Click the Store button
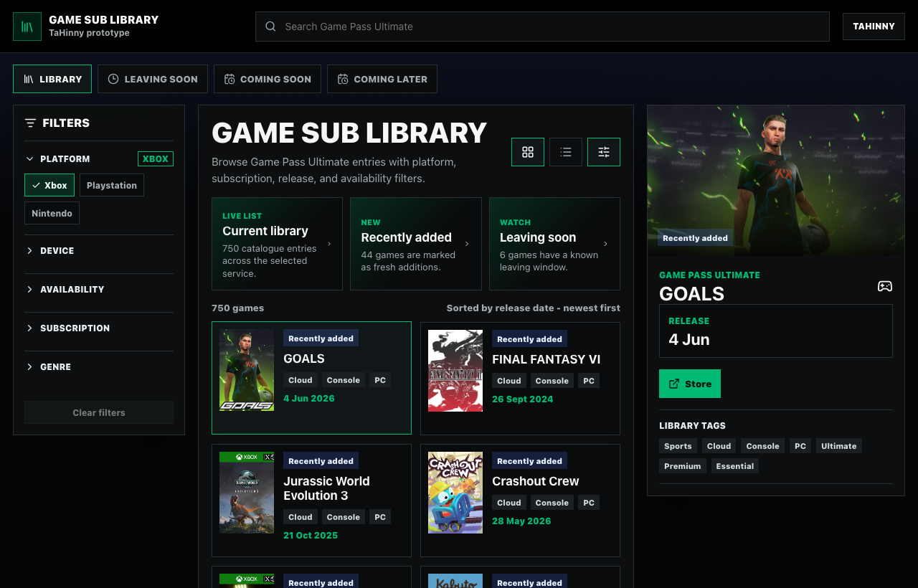The height and width of the screenshot is (588, 918). click(690, 384)
